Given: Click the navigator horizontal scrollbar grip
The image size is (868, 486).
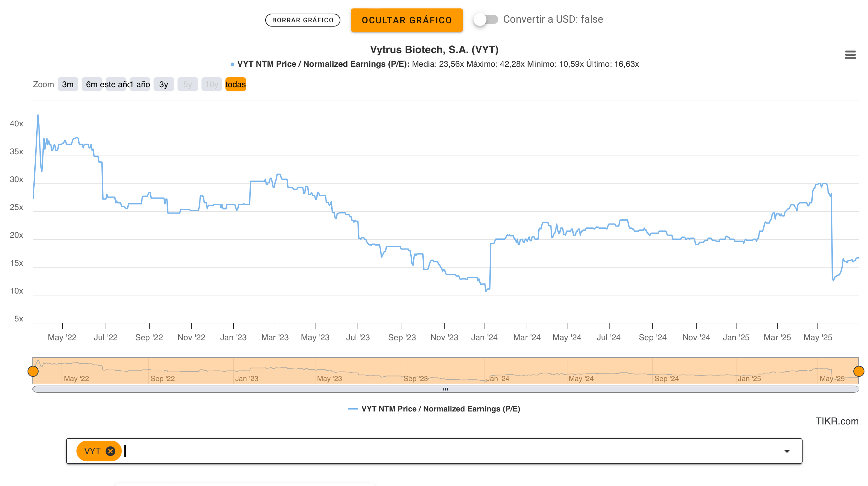Looking at the screenshot, I should 445,389.
